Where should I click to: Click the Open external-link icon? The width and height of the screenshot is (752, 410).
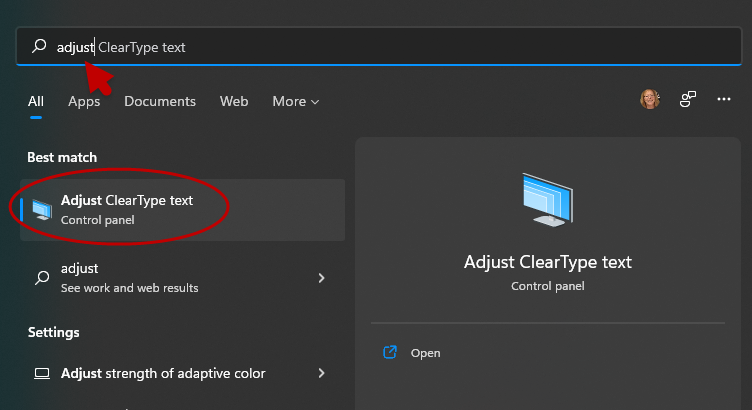coord(390,352)
